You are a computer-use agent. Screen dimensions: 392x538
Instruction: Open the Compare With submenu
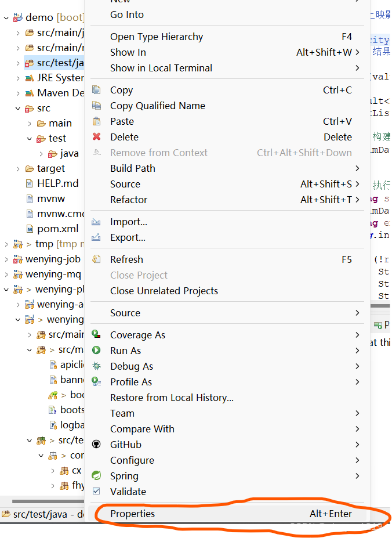(x=227, y=429)
